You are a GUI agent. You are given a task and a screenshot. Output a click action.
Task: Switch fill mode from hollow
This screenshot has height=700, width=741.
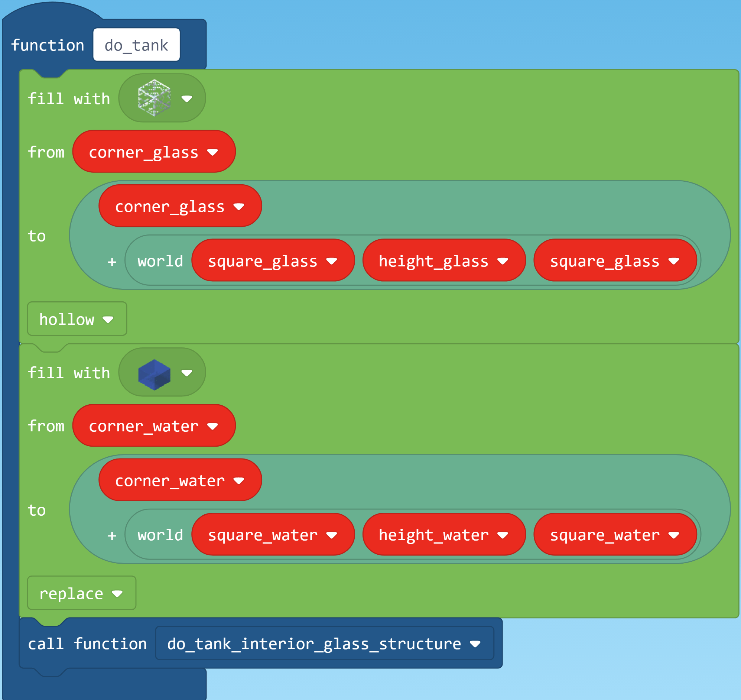[77, 319]
